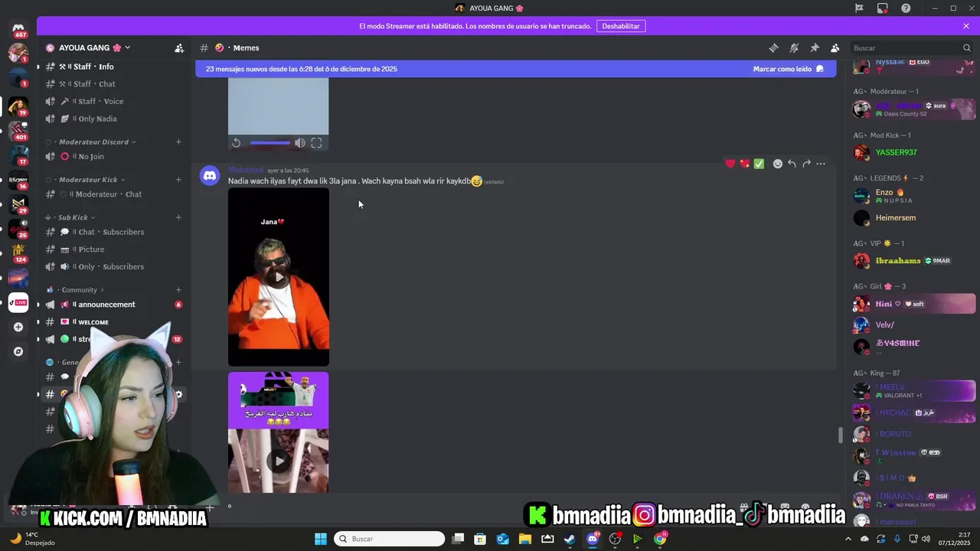Viewport: 980px width, 551px height.
Task: Toggle the member list icon
Action: 835,47
